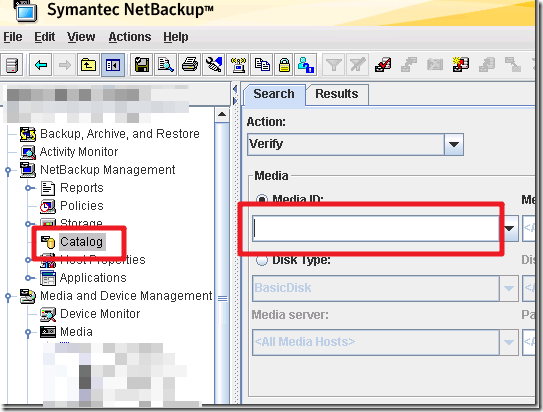The height and width of the screenshot is (412, 543).
Task: Collapse Media and Device Management node
Action: 8,296
